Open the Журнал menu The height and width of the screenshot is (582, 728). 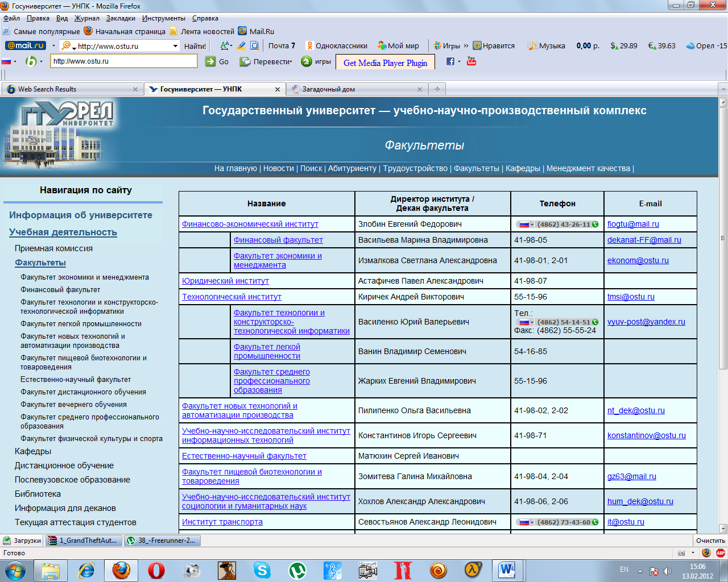click(87, 18)
